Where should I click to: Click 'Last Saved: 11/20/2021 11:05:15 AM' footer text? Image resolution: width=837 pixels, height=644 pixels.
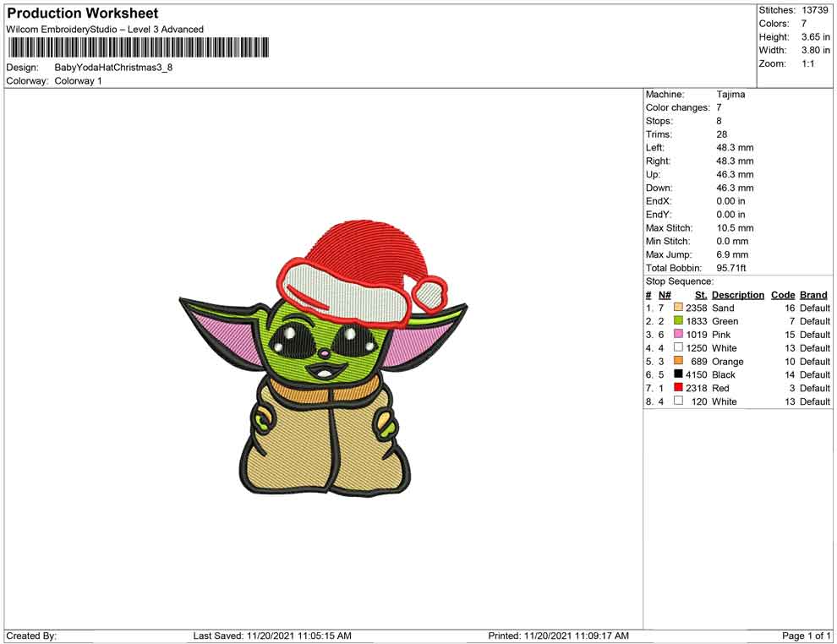272,636
